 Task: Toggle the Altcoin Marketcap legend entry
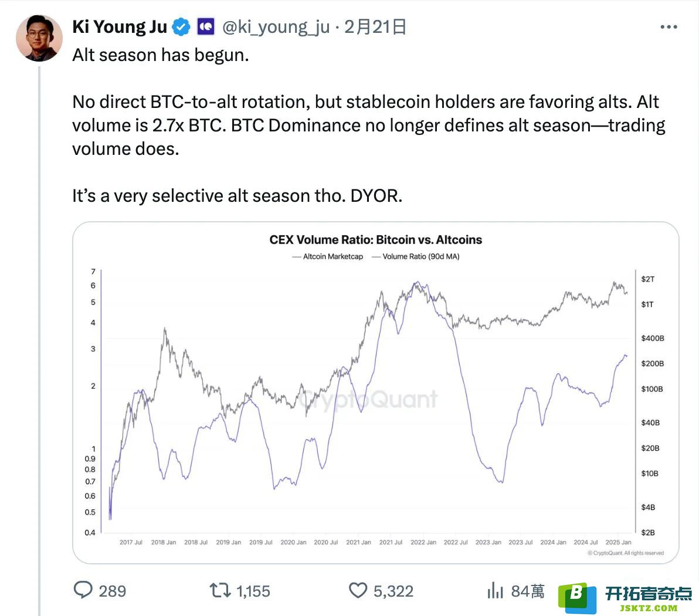click(328, 256)
